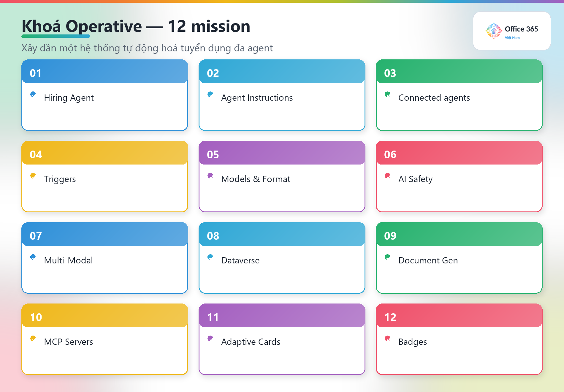
Task: Click the Office 365 Việt Nam logo
Action: click(512, 31)
